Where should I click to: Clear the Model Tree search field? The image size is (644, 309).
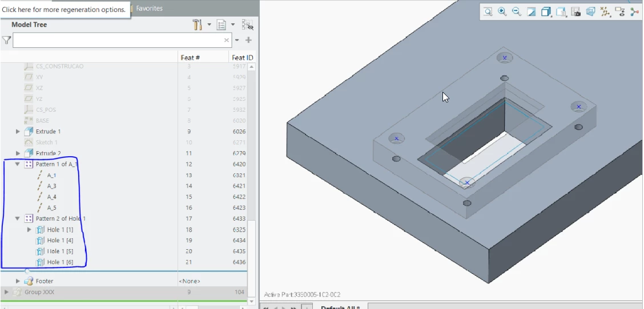226,40
